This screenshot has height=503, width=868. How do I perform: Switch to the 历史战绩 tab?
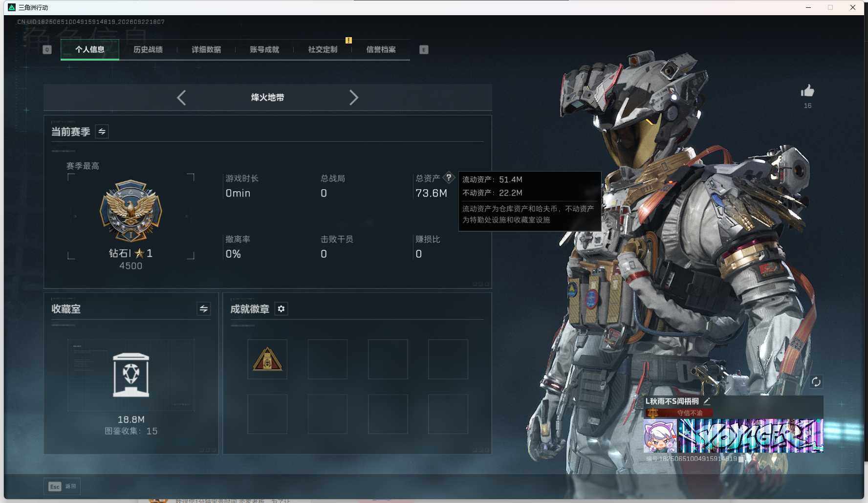click(148, 49)
